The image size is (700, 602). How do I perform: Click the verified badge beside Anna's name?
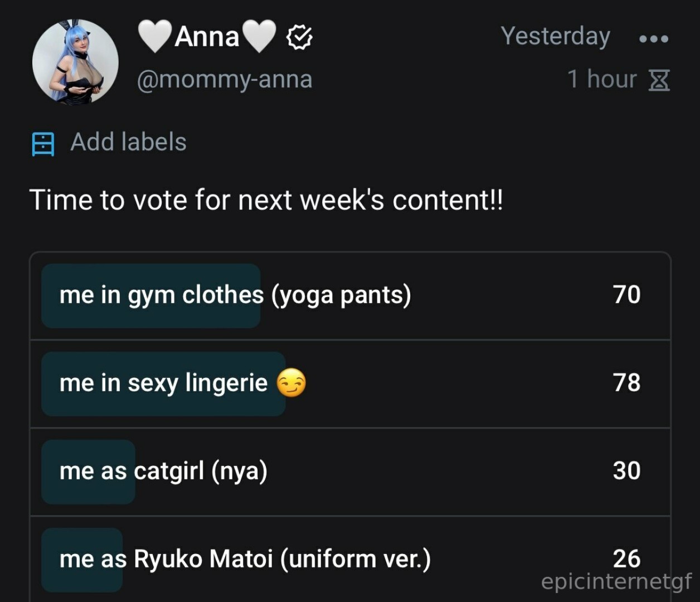(299, 37)
